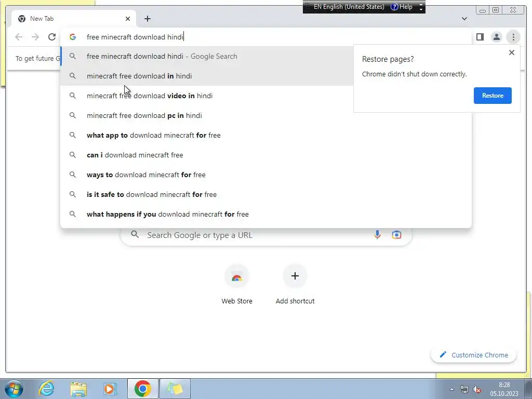This screenshot has height=399, width=532.
Task: Click EN English (United States) language bar
Action: 349,7
